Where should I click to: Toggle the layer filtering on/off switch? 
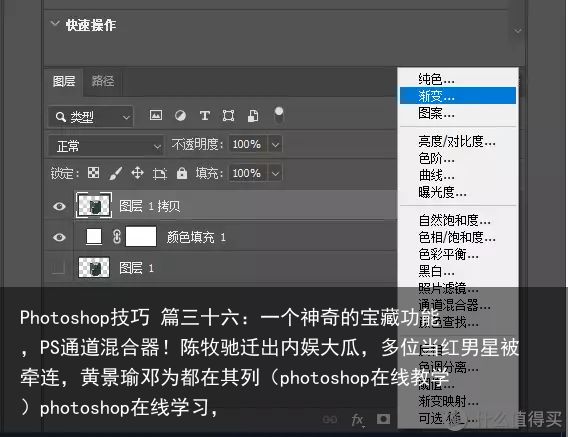point(279,115)
